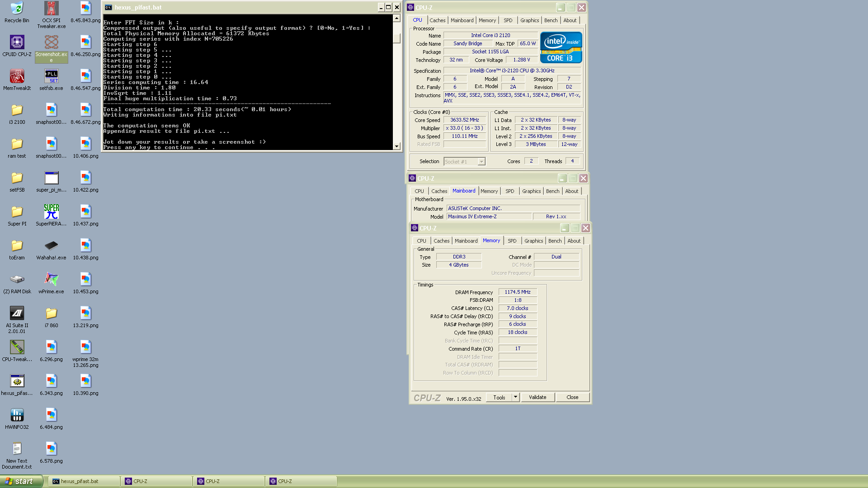Select the SPD tab in the Memory CPU-Z window
Image resolution: width=868 pixels, height=488 pixels.
tap(512, 241)
